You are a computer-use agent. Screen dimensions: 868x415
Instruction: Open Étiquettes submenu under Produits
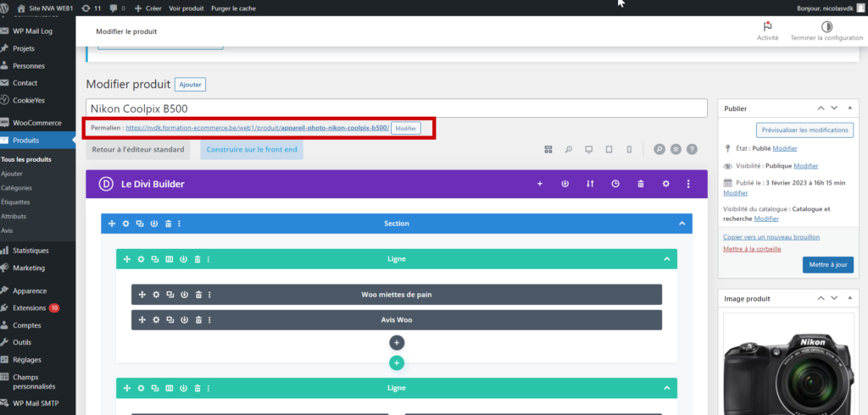point(15,202)
